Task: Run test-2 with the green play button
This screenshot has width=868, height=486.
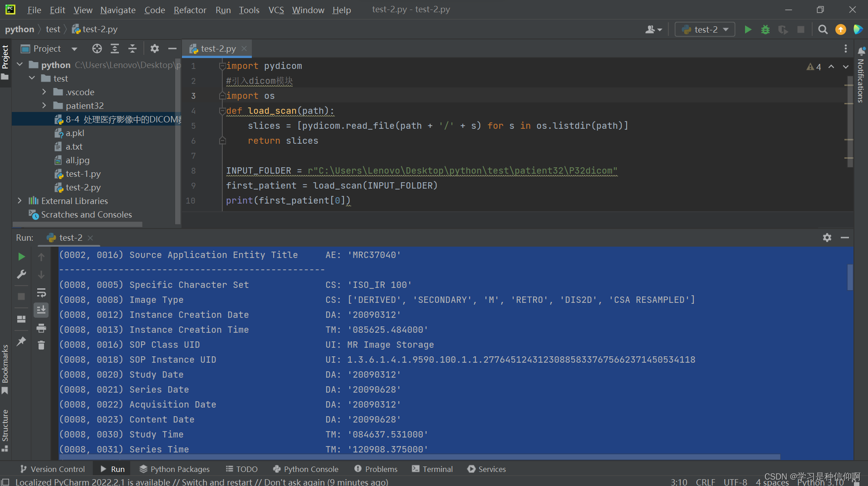Action: (x=748, y=29)
